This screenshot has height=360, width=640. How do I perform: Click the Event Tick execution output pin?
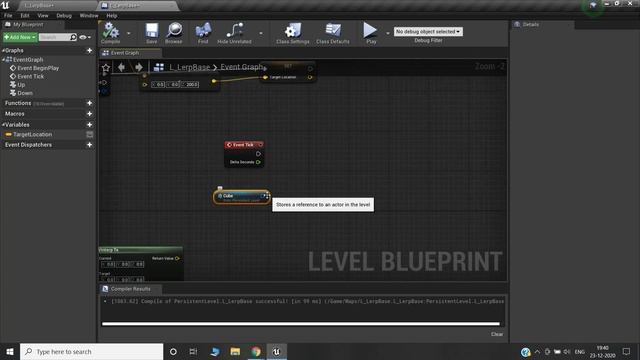point(258,154)
